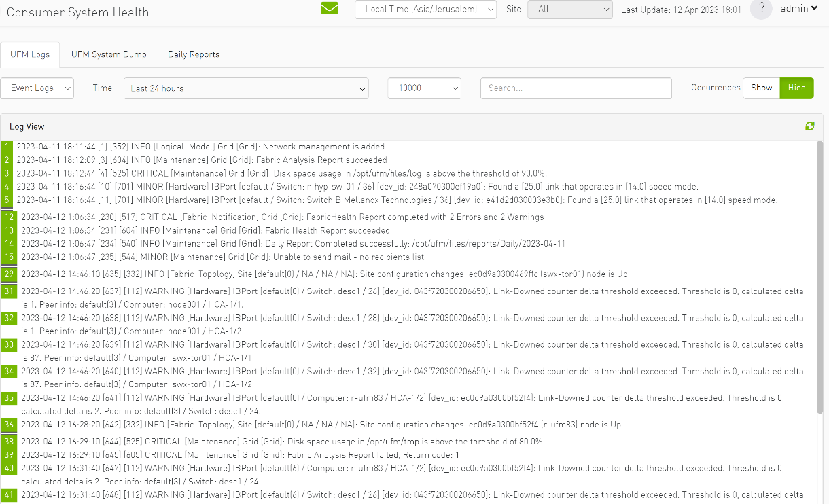Click the help question mark icon
The height and width of the screenshot is (504, 829).
click(x=761, y=9)
